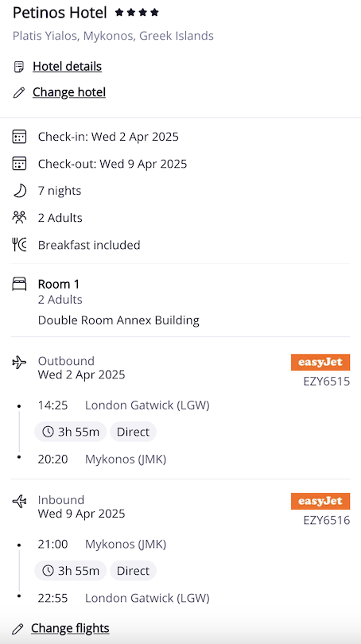Open the Hotel details link
The height and width of the screenshot is (644, 361).
[68, 67]
